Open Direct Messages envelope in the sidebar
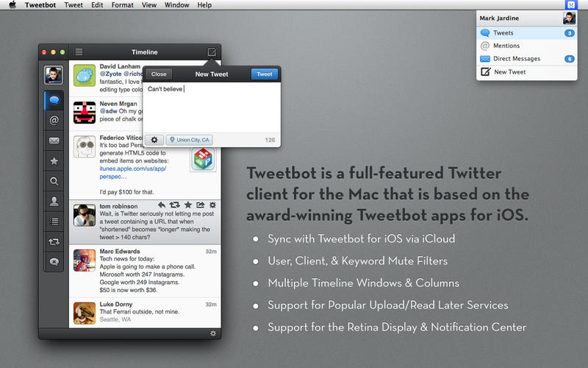588x368 pixels. coord(54,141)
